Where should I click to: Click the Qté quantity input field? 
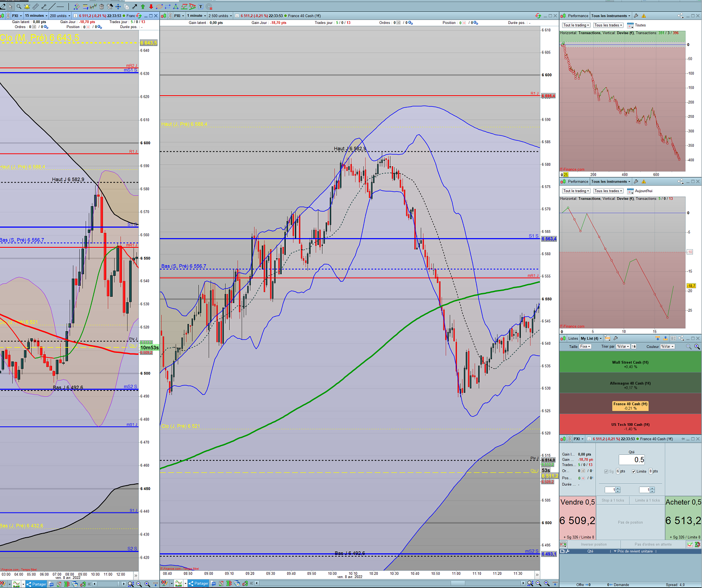pyautogui.click(x=632, y=460)
